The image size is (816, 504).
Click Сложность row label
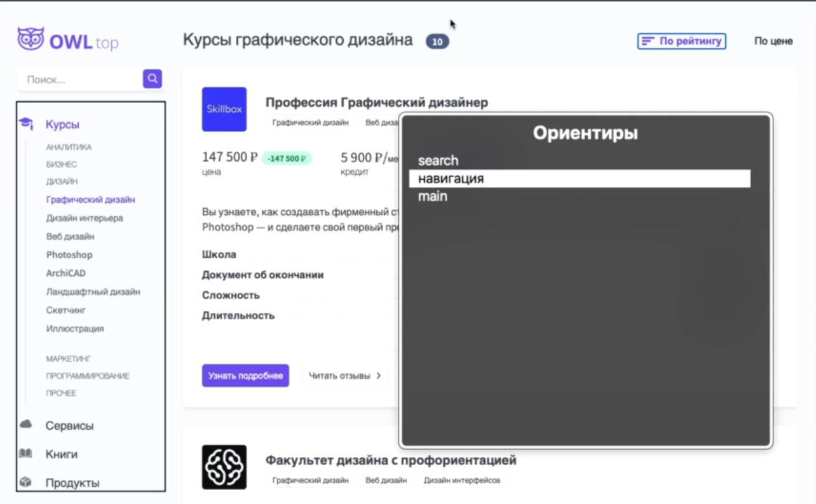(x=231, y=296)
